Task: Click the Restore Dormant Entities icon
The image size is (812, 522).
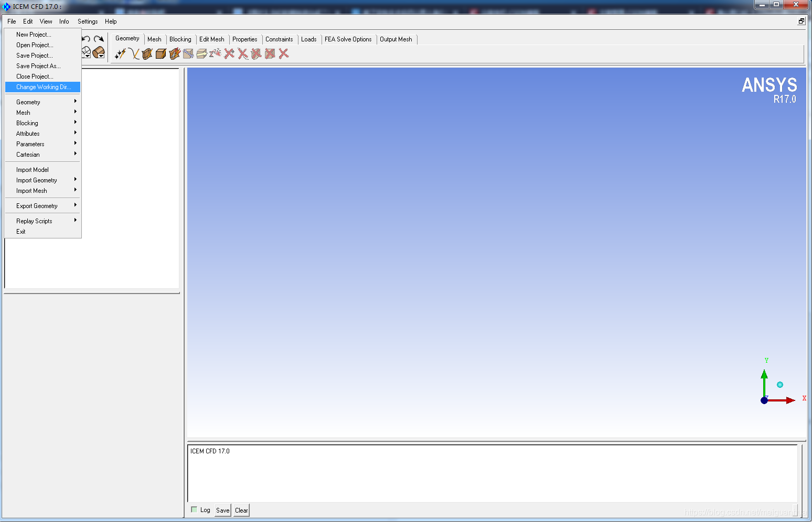Action: click(216, 53)
